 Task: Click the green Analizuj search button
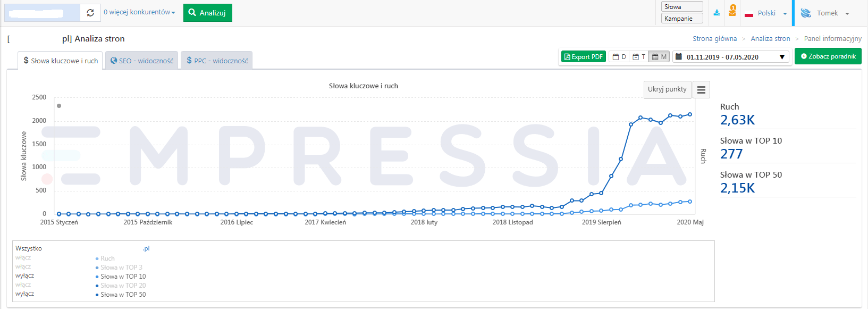click(208, 13)
